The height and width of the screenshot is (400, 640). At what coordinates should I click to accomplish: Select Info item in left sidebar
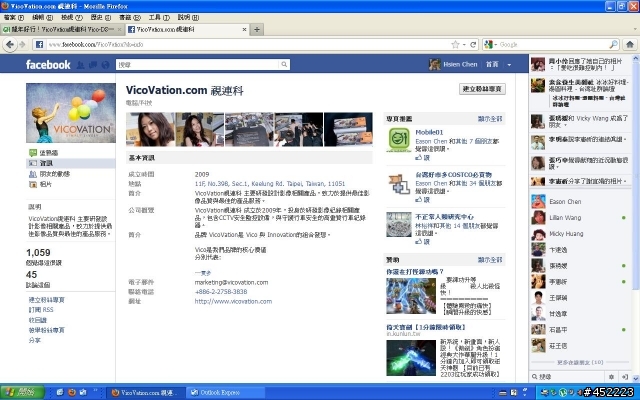[x=46, y=163]
